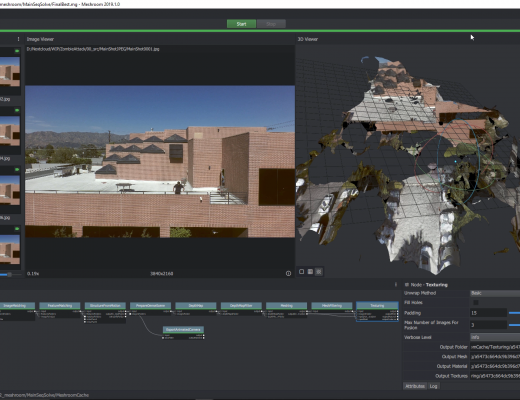This screenshot has height=400, width=520.
Task: Open the graph editor options menu icon
Action: [396, 285]
